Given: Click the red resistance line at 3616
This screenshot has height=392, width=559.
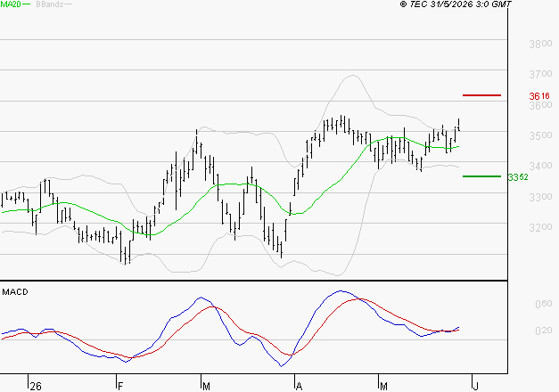Looking at the screenshot, I should coord(481,95).
